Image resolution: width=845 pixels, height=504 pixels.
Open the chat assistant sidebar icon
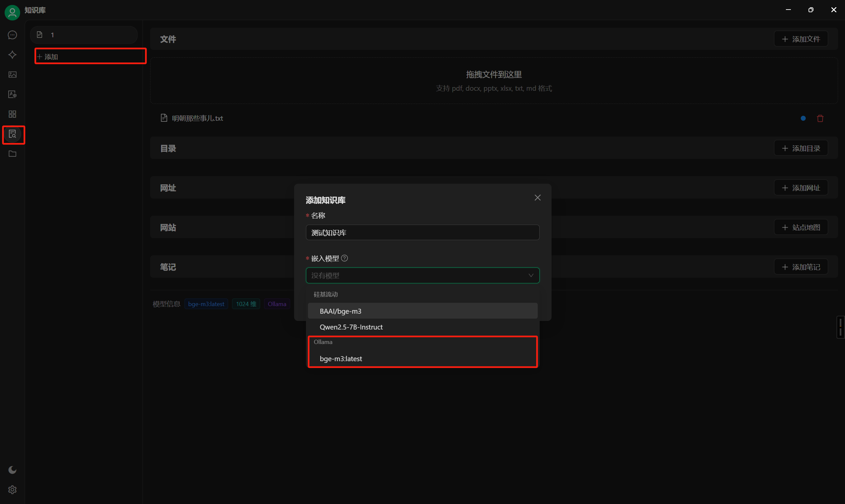[13, 35]
